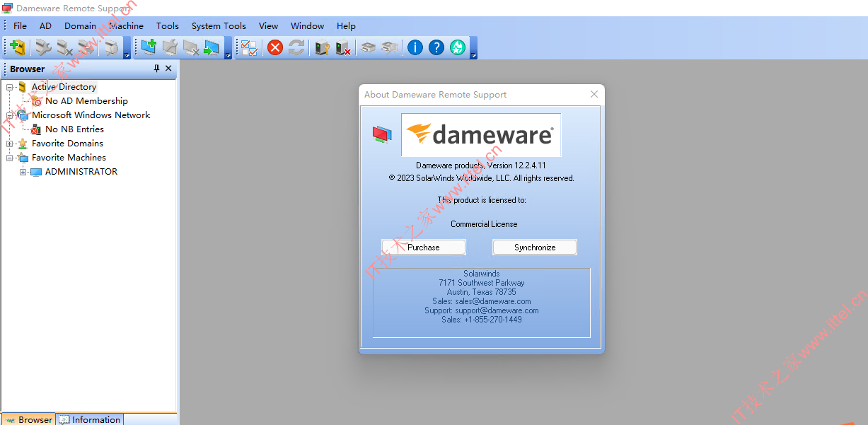
Task: Click the blue question mark help icon
Action: coord(436,47)
